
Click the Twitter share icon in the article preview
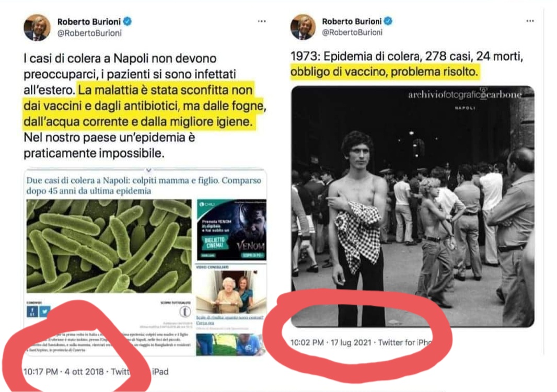[45, 312]
